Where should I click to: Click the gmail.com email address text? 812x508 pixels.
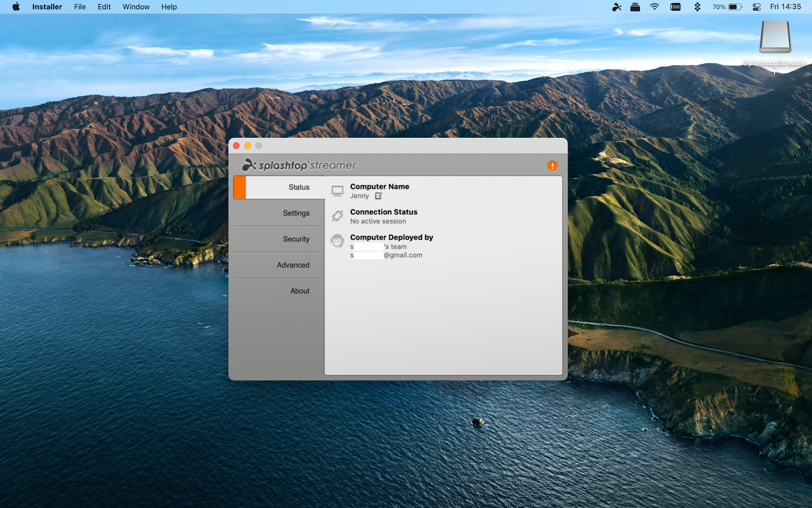[386, 256]
